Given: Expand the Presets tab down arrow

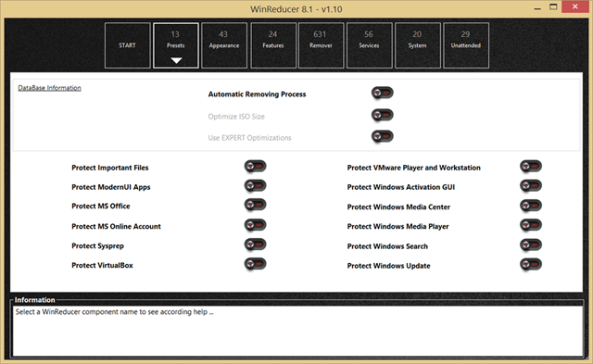Looking at the screenshot, I should 176,60.
